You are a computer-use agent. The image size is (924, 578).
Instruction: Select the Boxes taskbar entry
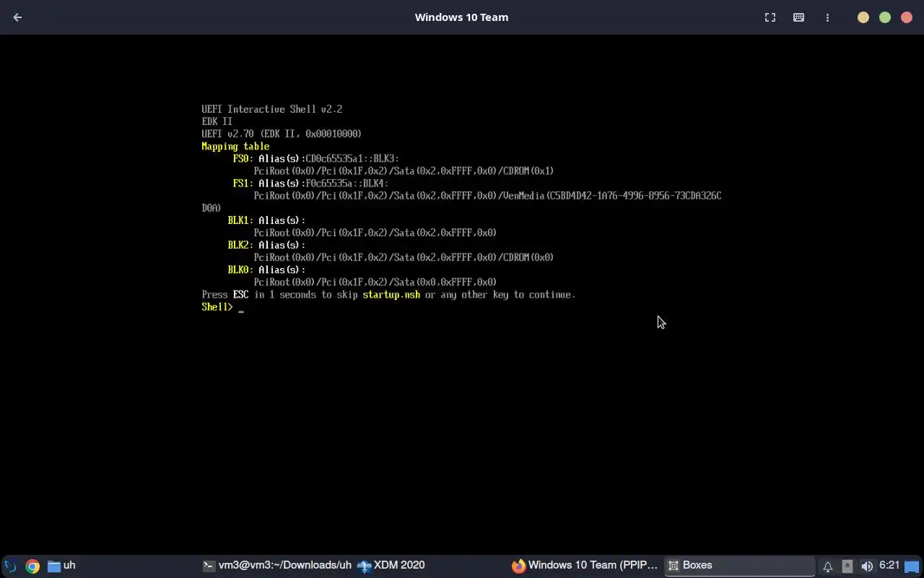739,566
